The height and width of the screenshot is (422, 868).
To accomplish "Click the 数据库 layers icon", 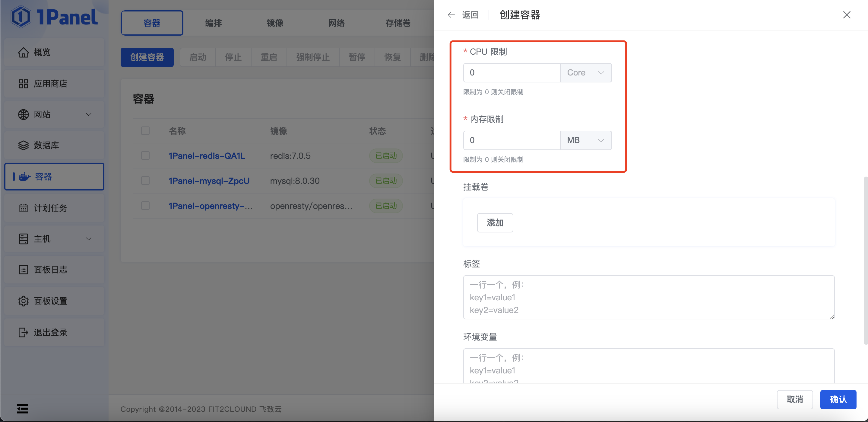I will point(23,145).
